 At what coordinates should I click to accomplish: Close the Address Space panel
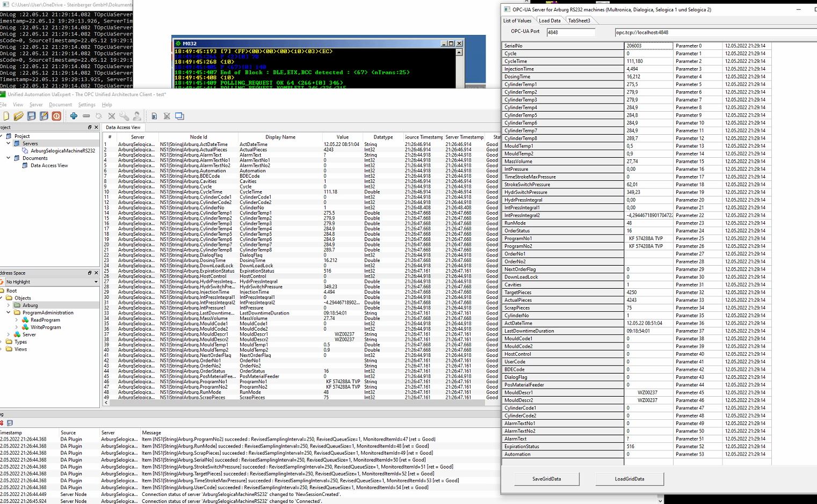click(96, 273)
